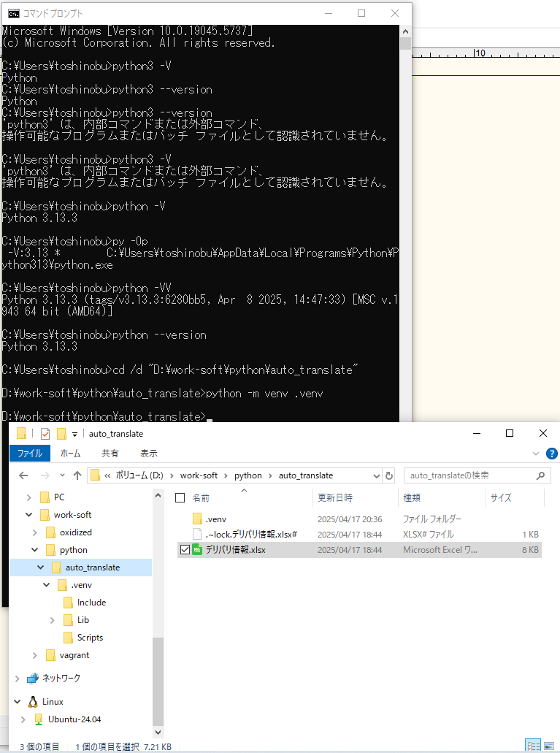Click the New Folder quick-access icon

61,434
